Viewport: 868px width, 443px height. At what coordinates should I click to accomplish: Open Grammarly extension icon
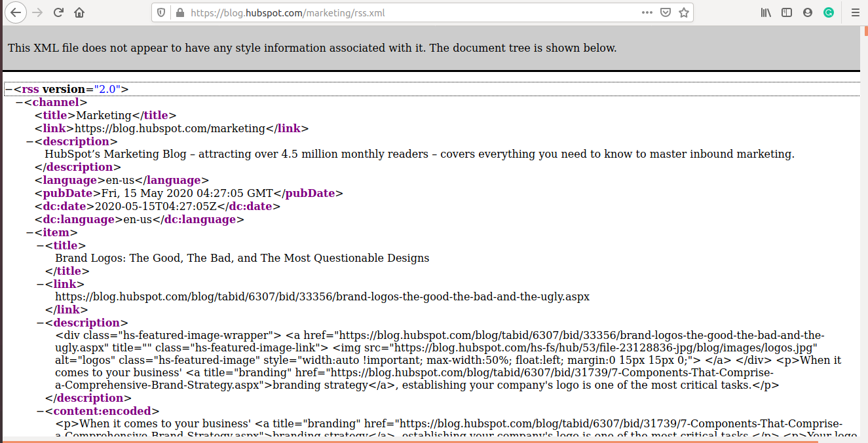coord(829,12)
